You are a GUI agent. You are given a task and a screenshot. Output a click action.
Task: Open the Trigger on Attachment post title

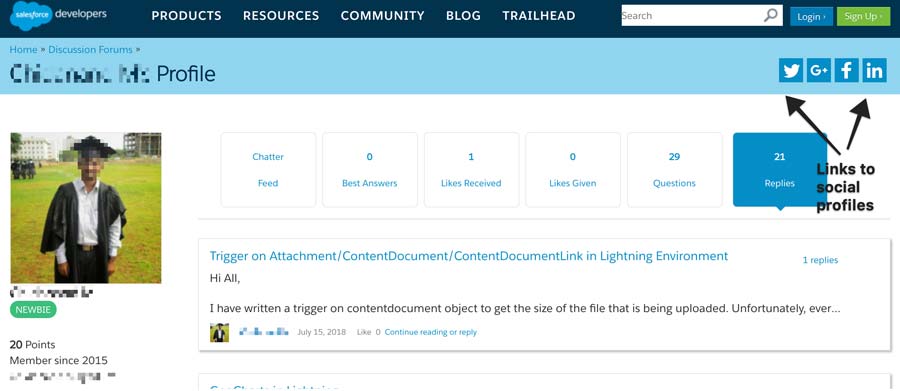tap(469, 256)
